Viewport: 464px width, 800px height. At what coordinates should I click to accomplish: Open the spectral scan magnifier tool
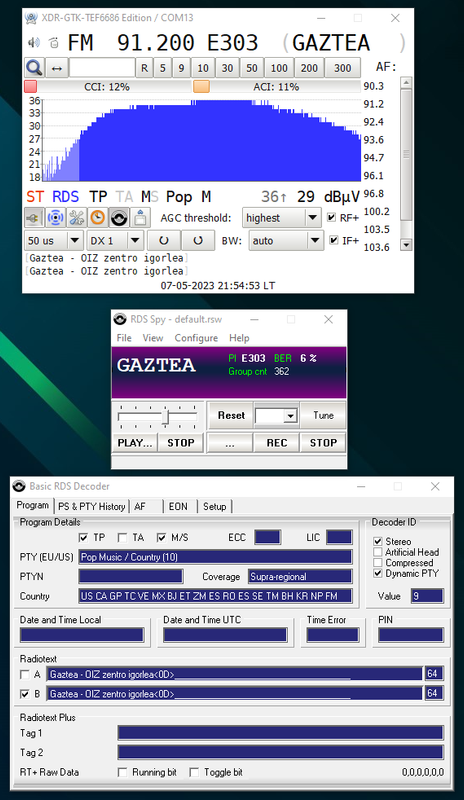click(34, 68)
